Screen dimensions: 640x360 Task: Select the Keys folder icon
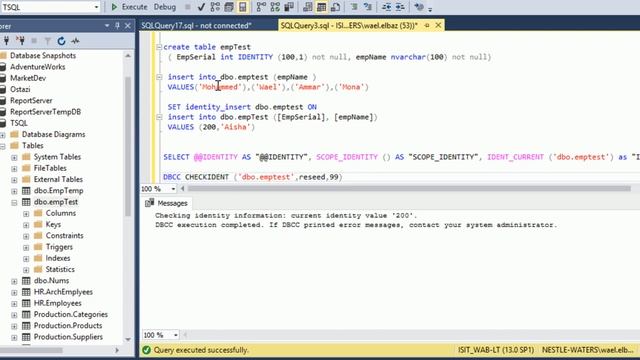tap(38, 224)
